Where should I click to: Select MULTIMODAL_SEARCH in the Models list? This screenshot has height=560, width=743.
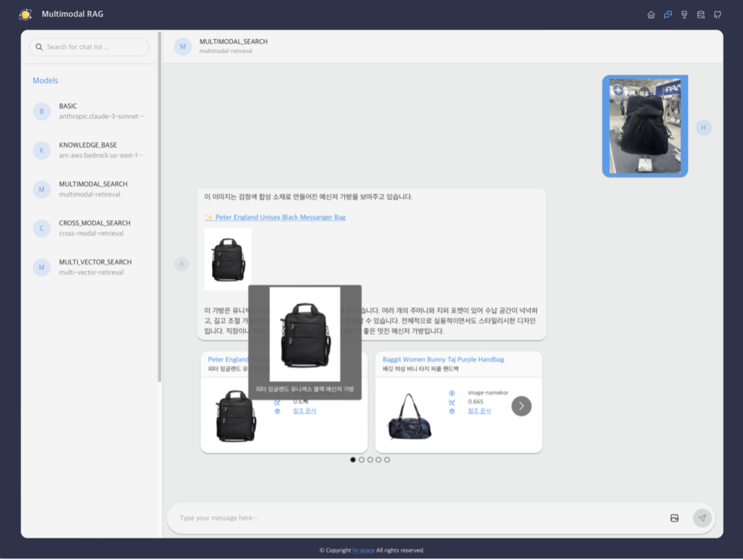[89, 189]
